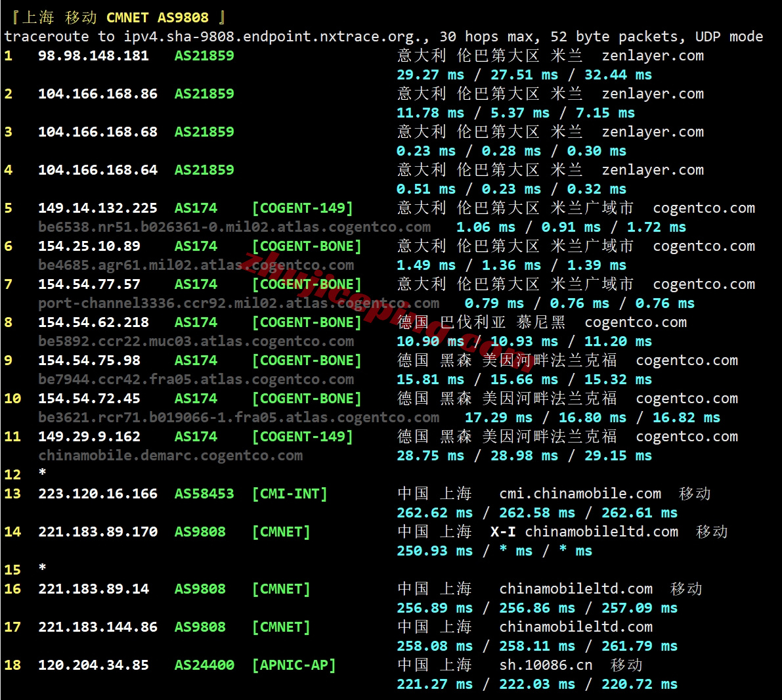782x700 pixels.
Task: Click AS9808 on hop 14
Action: [x=200, y=532]
